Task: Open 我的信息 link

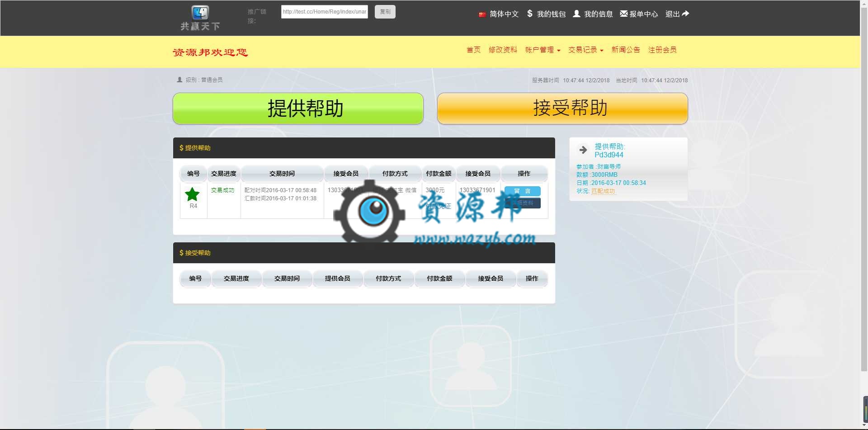Action: (598, 14)
